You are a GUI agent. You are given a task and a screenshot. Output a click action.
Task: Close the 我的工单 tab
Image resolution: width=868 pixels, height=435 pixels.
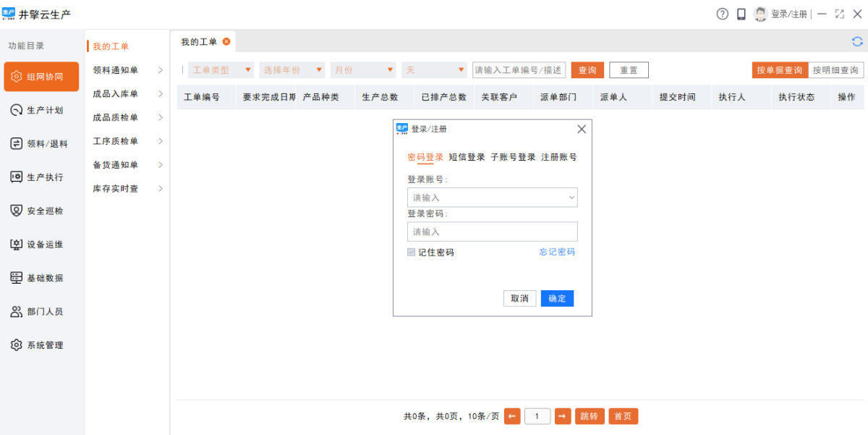pyautogui.click(x=226, y=42)
